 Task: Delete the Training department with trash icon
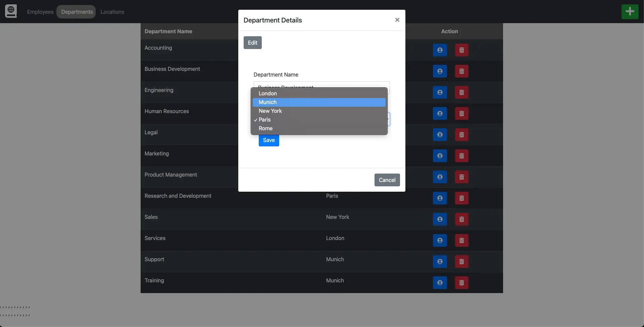[461, 283]
